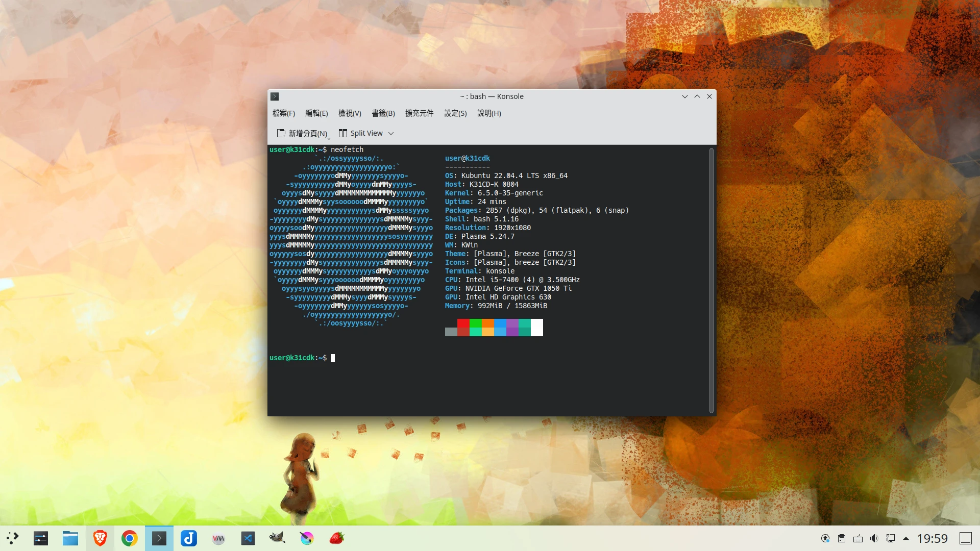The height and width of the screenshot is (551, 980).
Task: Open the clipboard tray icon
Action: click(842, 538)
